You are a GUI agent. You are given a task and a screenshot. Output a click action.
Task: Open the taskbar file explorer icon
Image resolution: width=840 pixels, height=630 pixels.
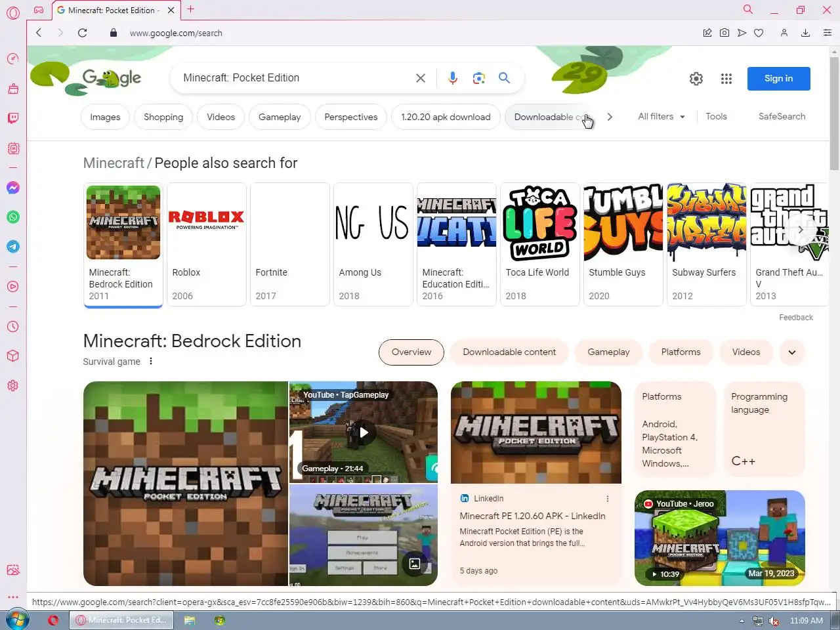coord(190,620)
